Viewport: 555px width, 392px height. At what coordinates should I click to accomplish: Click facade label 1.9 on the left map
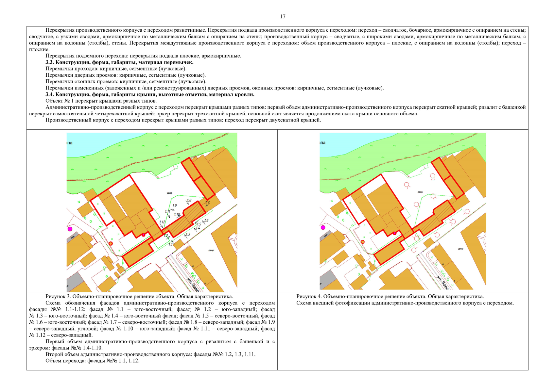[175, 205]
